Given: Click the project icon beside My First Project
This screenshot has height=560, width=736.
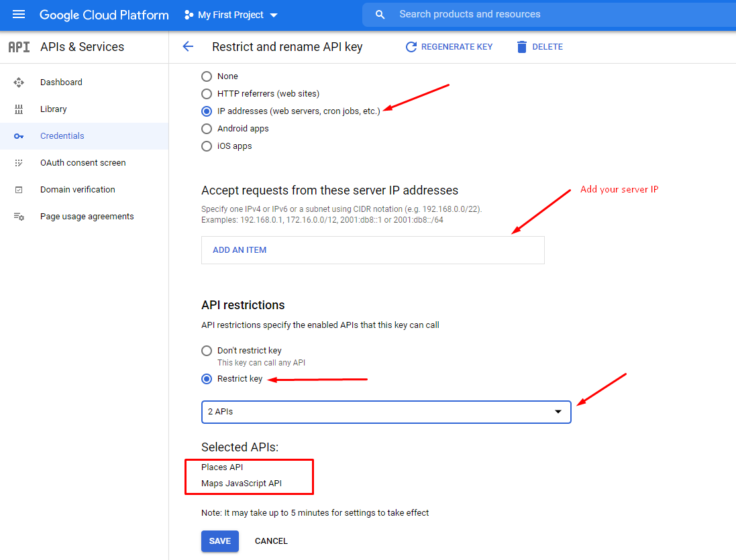Looking at the screenshot, I should [189, 15].
